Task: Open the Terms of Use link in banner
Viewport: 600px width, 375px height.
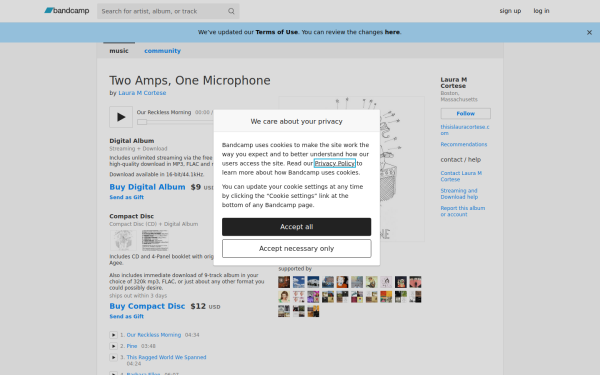Action: pos(277,32)
